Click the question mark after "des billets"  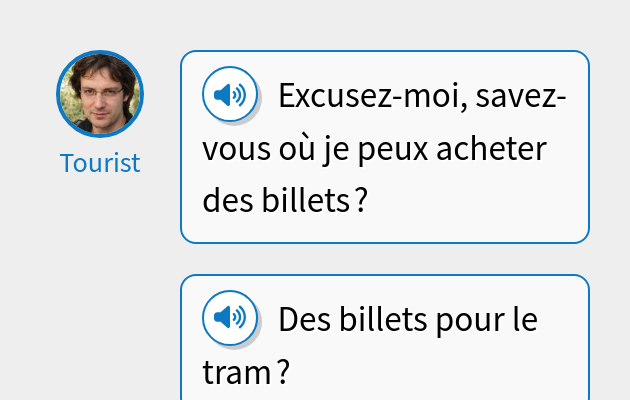(362, 202)
